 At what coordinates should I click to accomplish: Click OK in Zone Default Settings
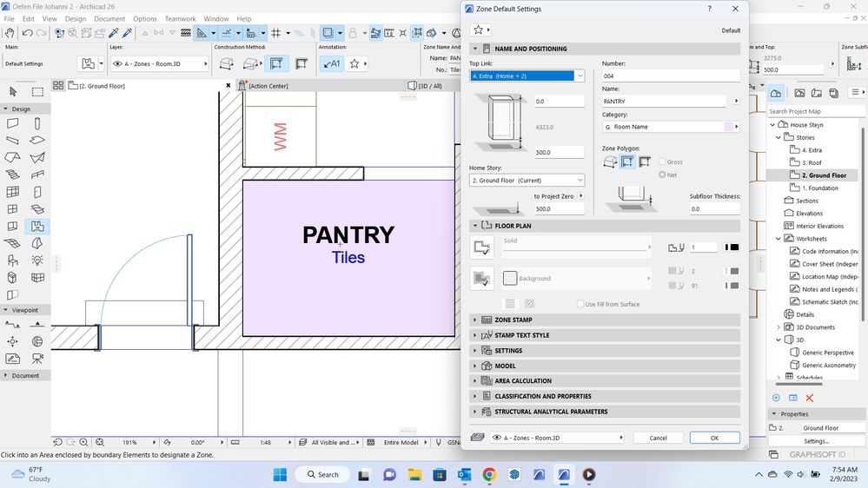[714, 438]
